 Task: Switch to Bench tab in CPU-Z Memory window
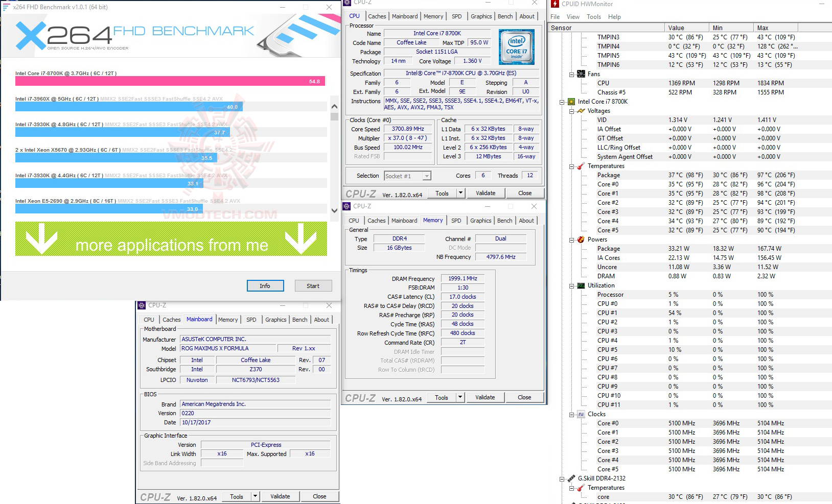[504, 221]
